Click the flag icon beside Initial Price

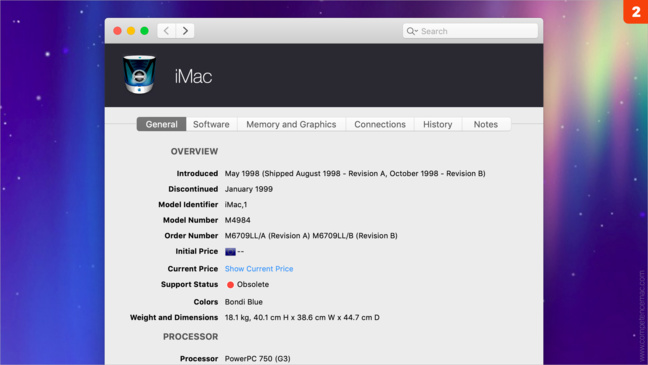[230, 252]
